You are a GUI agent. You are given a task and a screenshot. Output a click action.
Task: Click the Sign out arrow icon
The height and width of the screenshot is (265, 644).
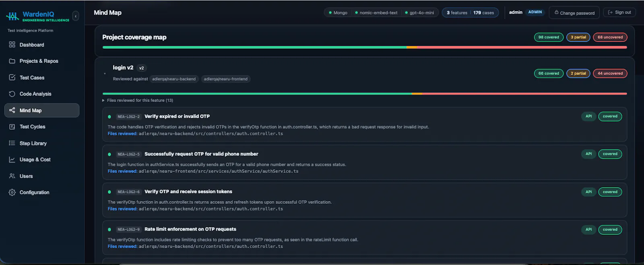coord(610,12)
